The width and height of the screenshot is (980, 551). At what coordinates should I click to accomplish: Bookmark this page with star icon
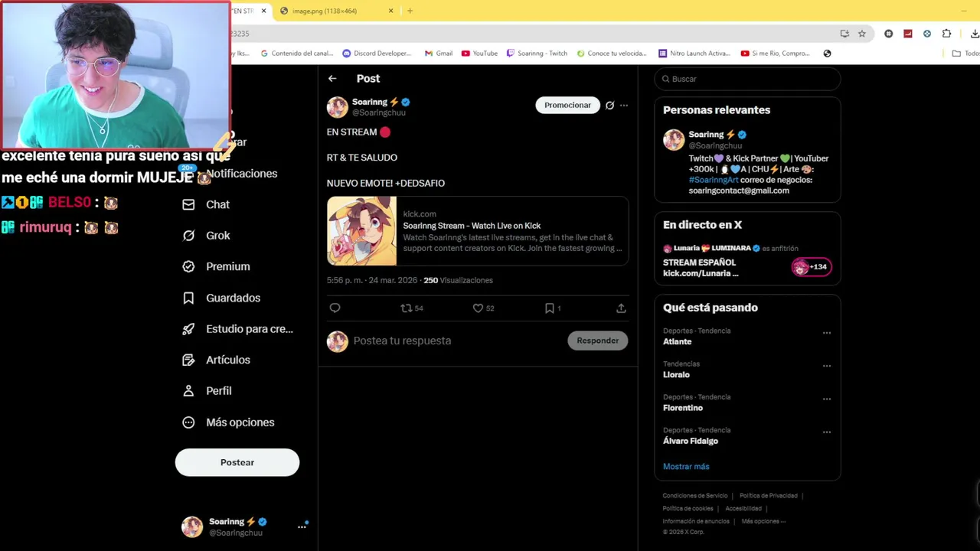(x=862, y=34)
